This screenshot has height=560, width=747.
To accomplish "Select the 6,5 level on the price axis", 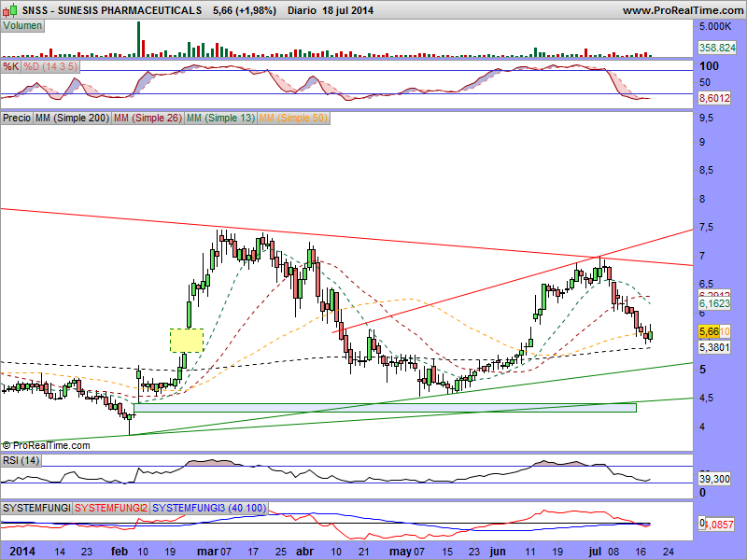I will (x=706, y=285).
